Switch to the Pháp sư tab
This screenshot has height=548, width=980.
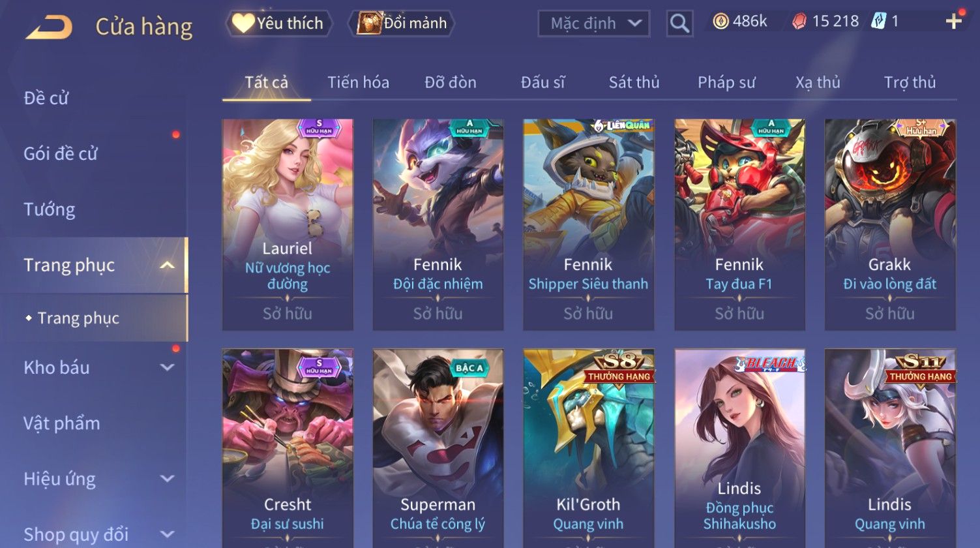coord(726,83)
